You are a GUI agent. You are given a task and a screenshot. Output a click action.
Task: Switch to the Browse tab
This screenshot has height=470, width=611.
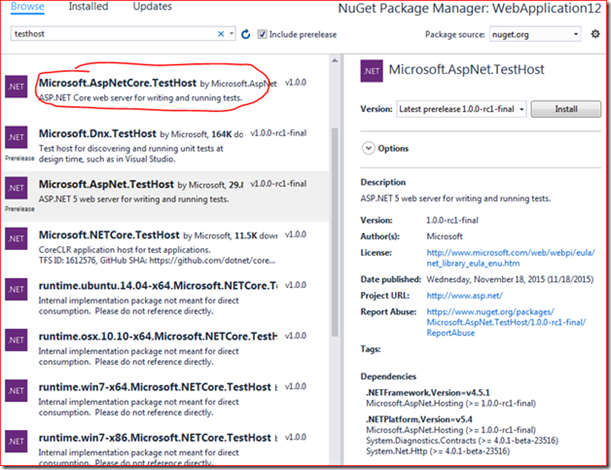tap(27, 7)
